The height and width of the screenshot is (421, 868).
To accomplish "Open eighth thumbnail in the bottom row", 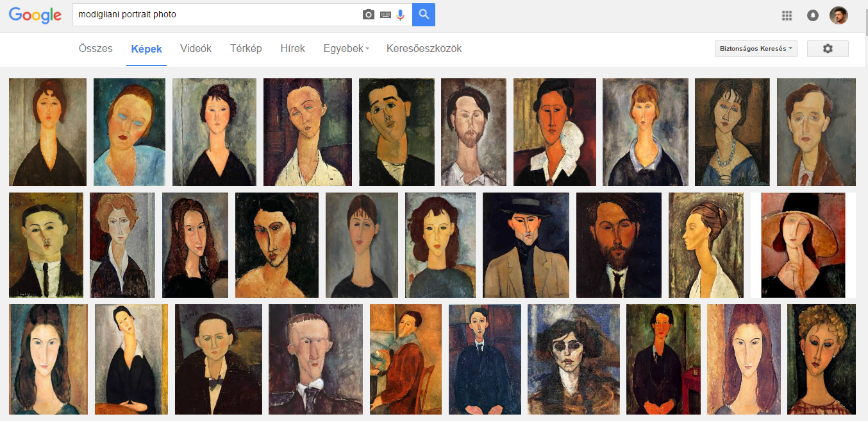I will point(664,359).
